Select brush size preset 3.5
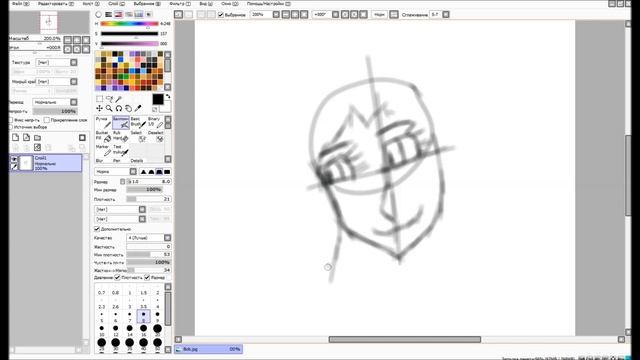This screenshot has height=360, width=640. (x=143, y=302)
